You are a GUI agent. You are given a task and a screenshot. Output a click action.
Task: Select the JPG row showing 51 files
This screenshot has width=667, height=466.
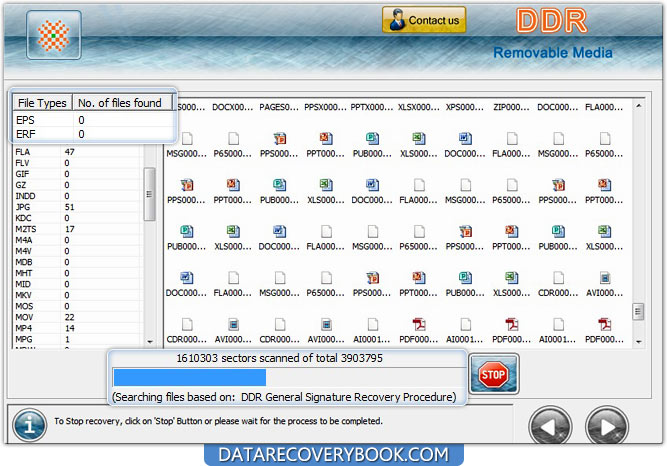(78, 207)
